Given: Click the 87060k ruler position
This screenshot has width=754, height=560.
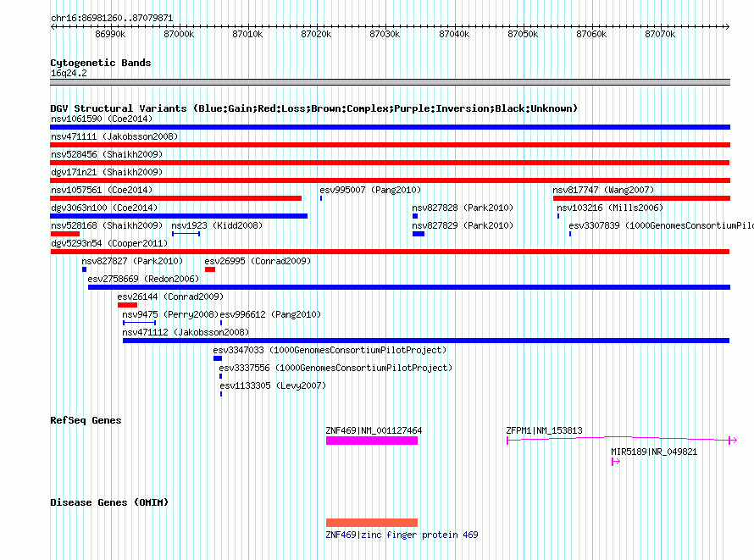Looking at the screenshot, I should 591,34.
